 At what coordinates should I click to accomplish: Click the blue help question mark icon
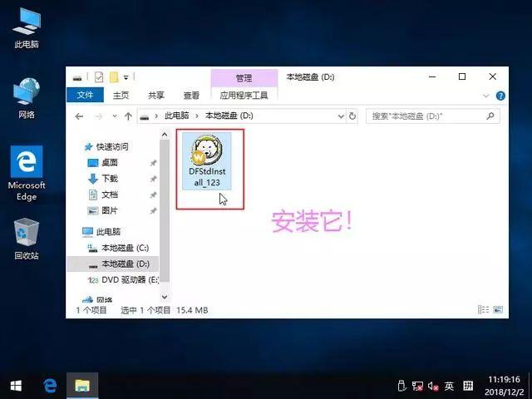(500, 96)
